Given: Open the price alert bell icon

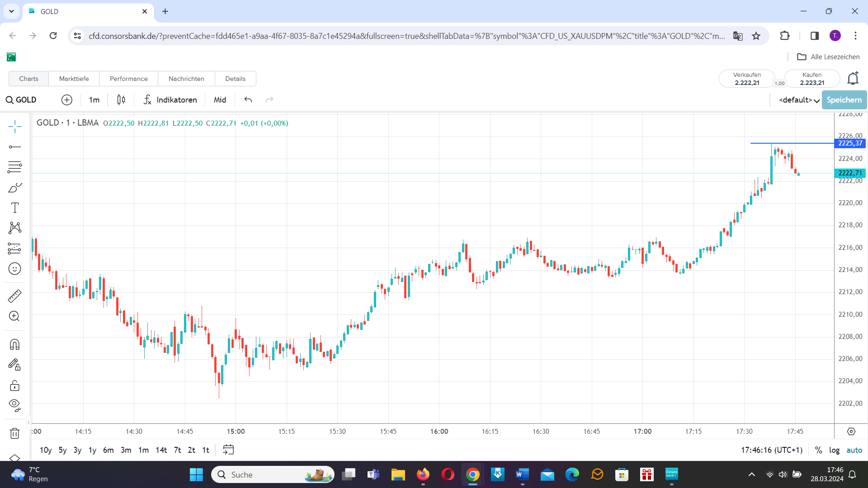Looking at the screenshot, I should (x=853, y=79).
